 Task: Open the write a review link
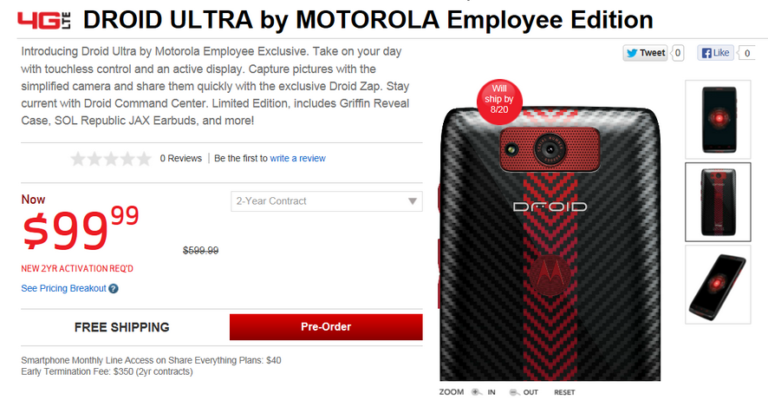point(297,158)
